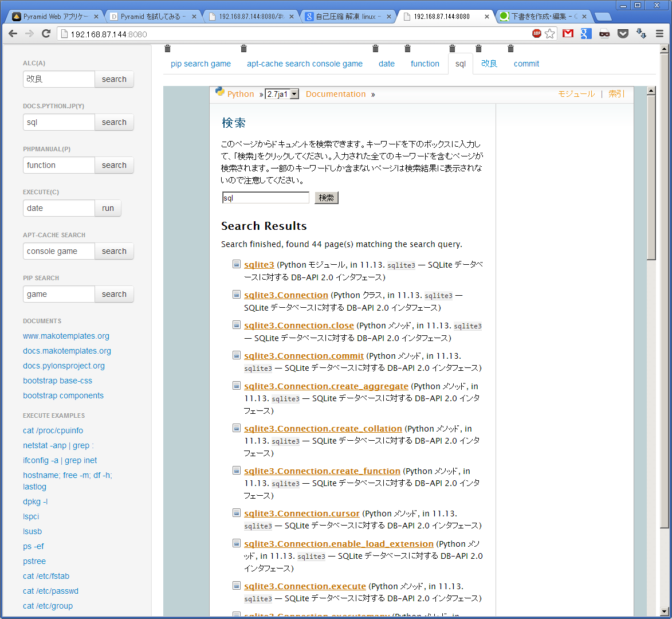Run the 'cat /etc/passwd' example link
Image resolution: width=672 pixels, height=619 pixels.
(x=50, y=591)
